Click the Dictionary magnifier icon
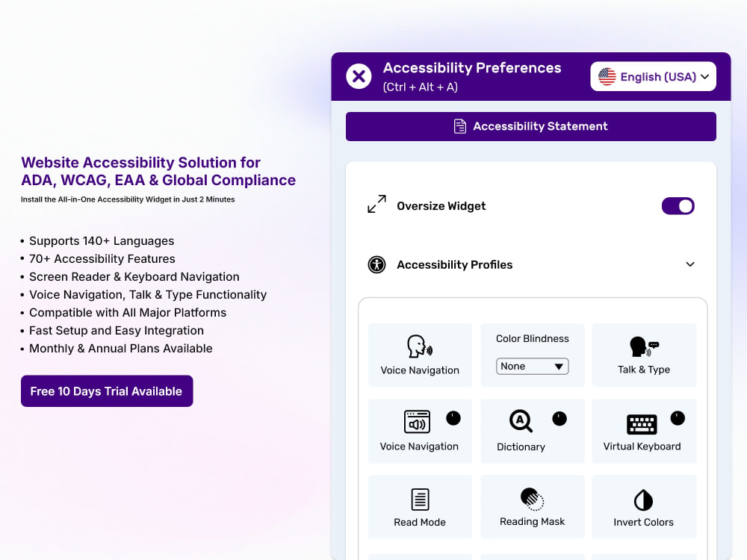The width and height of the screenshot is (747, 560). (x=521, y=421)
